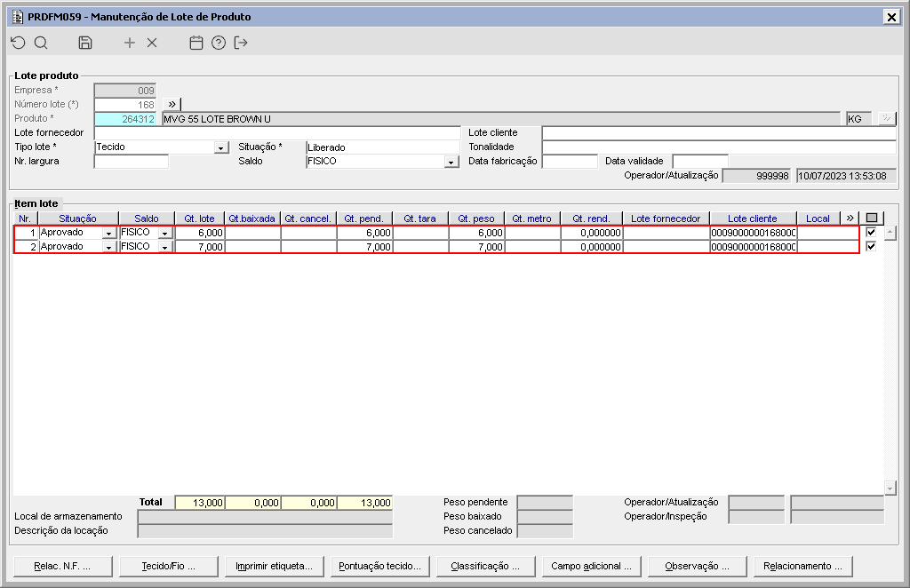Click the Observação button
Image resolution: width=910 pixels, height=588 pixels.
(x=697, y=567)
